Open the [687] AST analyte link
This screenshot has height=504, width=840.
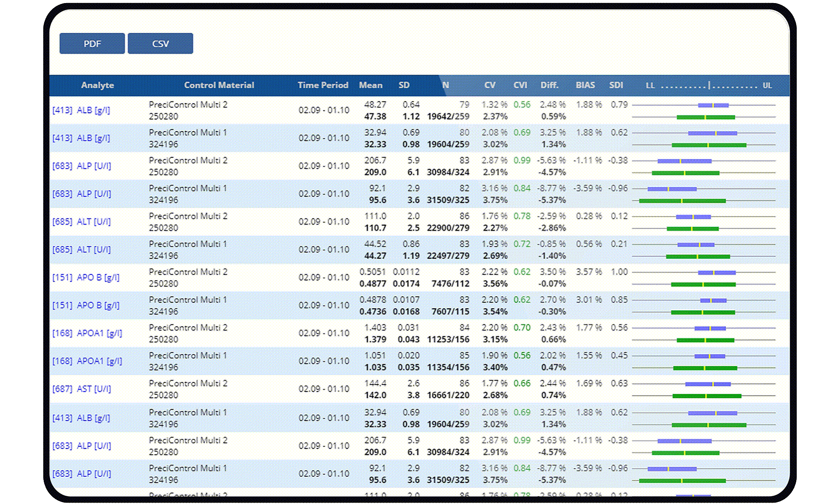pyautogui.click(x=85, y=388)
